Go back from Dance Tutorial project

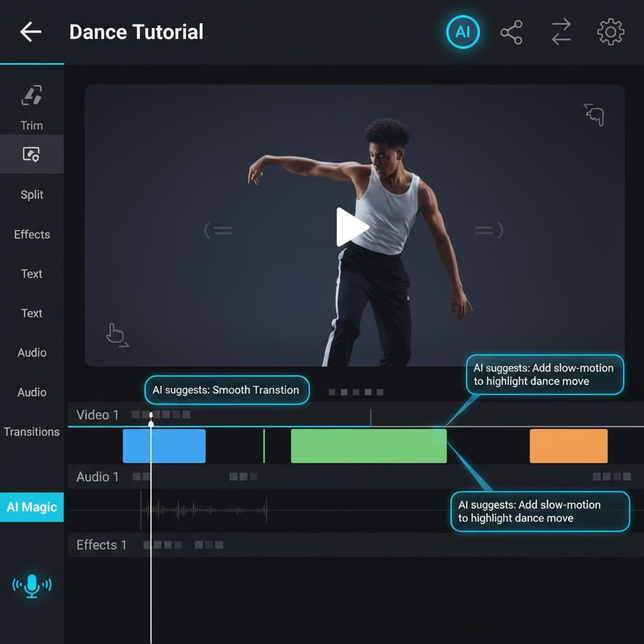click(30, 32)
